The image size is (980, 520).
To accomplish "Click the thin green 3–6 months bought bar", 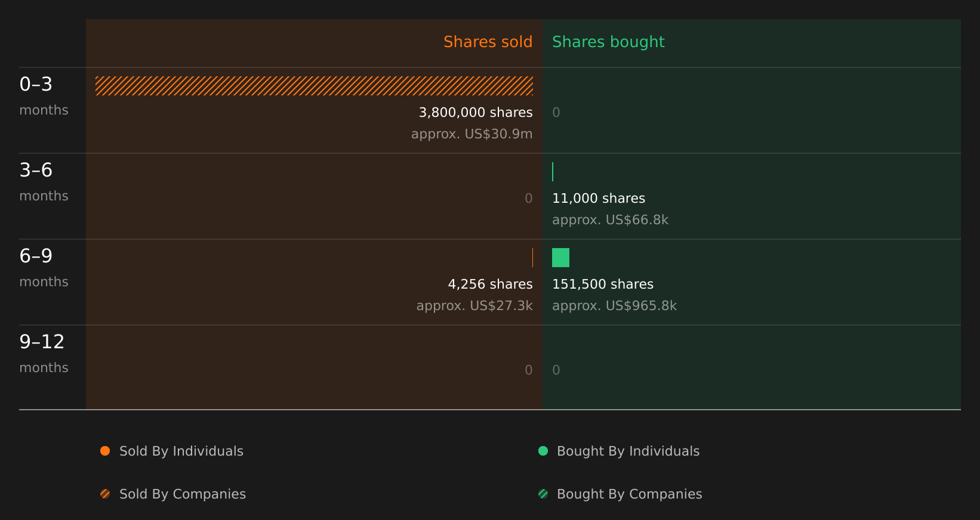I will (x=553, y=172).
